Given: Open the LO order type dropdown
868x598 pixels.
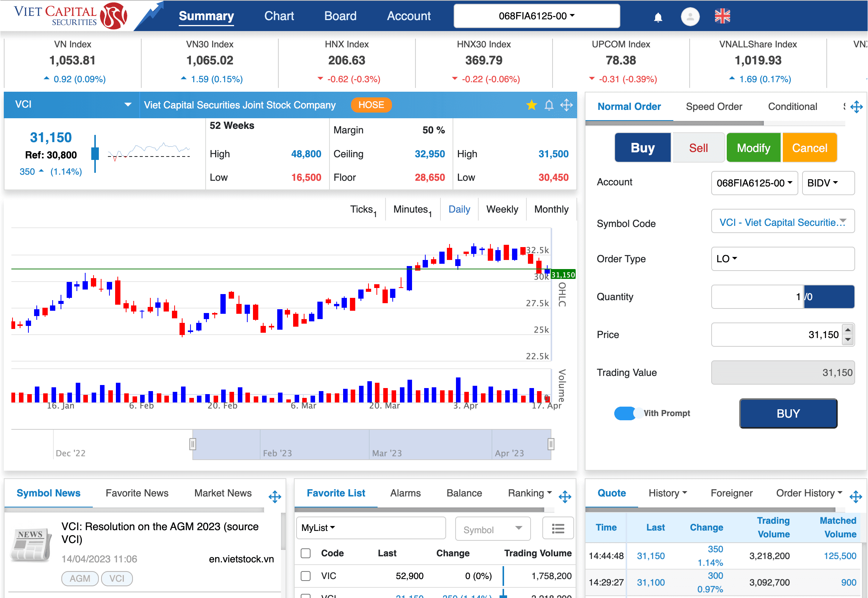Looking at the screenshot, I should click(727, 259).
